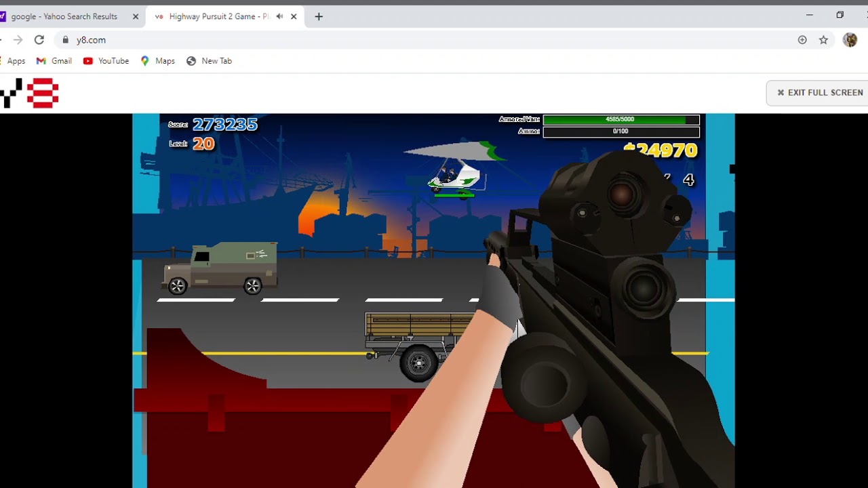
Task: Open the Apps bookmark
Action: [x=14, y=61]
